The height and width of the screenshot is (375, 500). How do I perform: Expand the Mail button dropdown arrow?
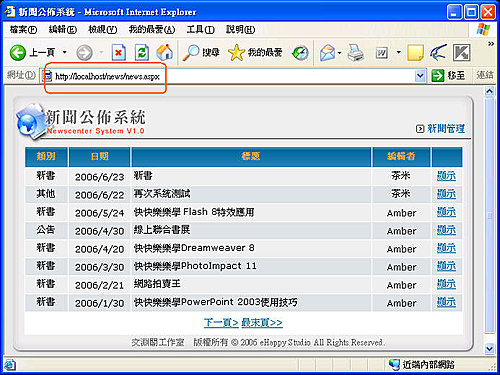pyautogui.click(x=339, y=53)
